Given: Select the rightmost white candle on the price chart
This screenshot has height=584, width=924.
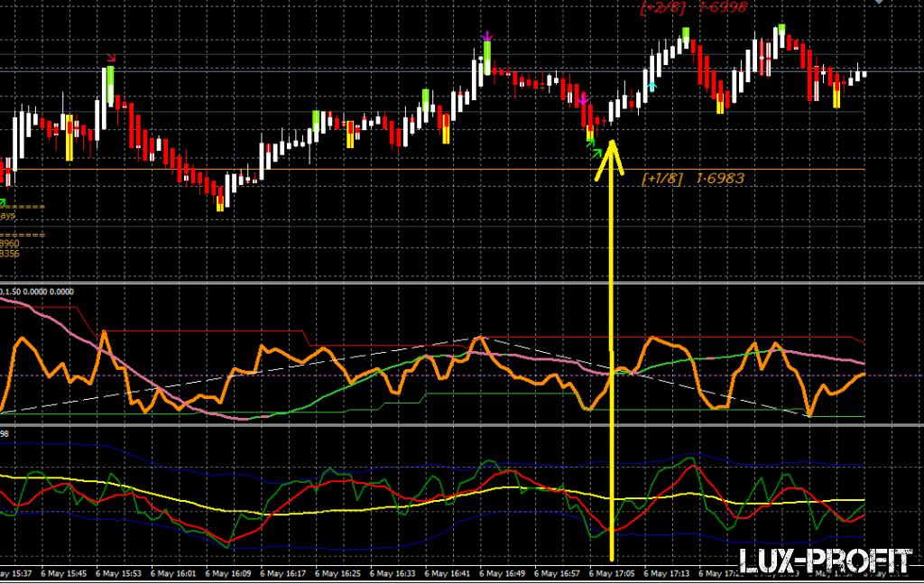Looking at the screenshot, I should 864,74.
